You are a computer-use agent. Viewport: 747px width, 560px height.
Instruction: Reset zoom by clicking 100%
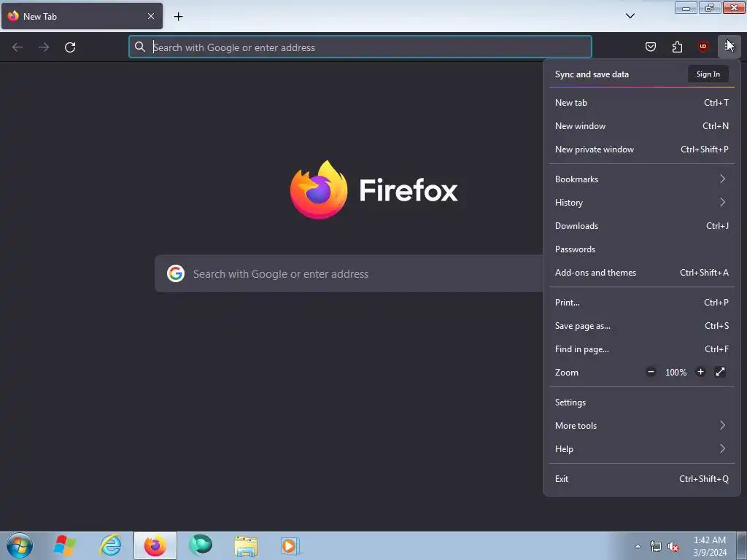[x=676, y=373]
